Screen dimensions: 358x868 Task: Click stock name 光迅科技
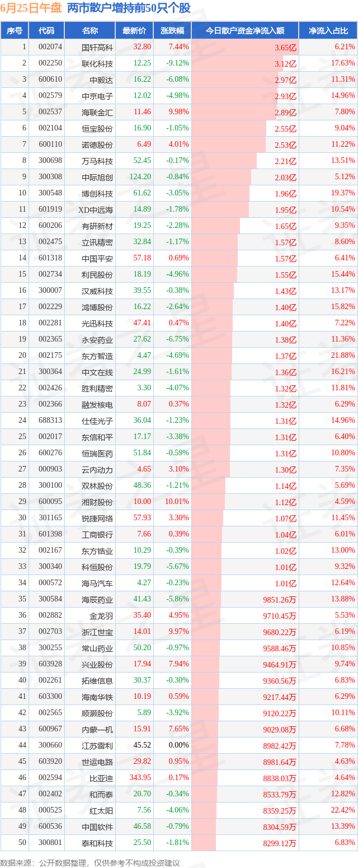(97, 324)
